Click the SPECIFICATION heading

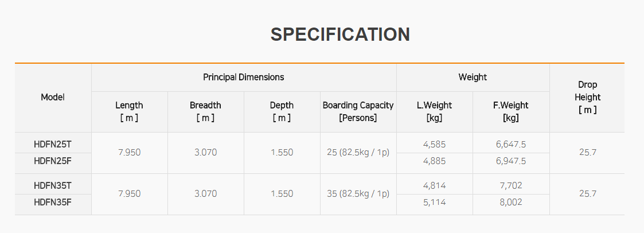[340, 34]
